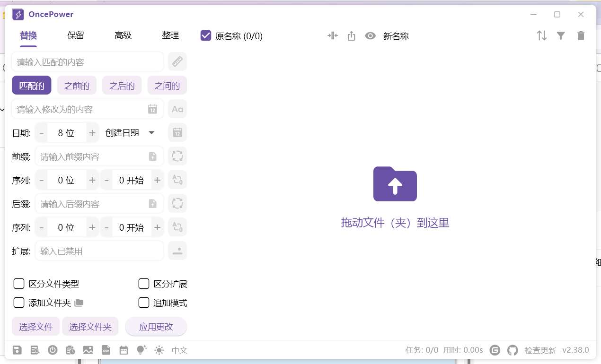Tick the 追加模式 checkbox
Screen dimensions: 601x364
pyautogui.click(x=144, y=303)
